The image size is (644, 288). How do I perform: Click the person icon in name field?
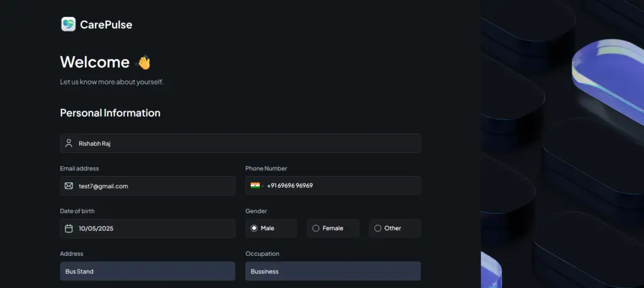point(69,143)
